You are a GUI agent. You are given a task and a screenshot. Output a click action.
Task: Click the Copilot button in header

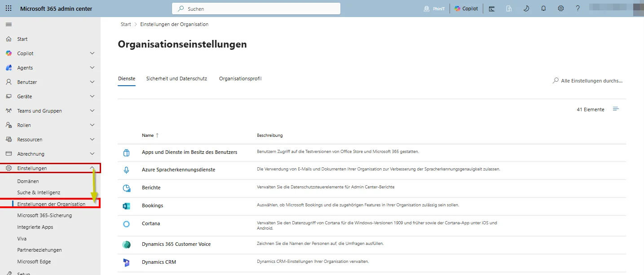466,9
